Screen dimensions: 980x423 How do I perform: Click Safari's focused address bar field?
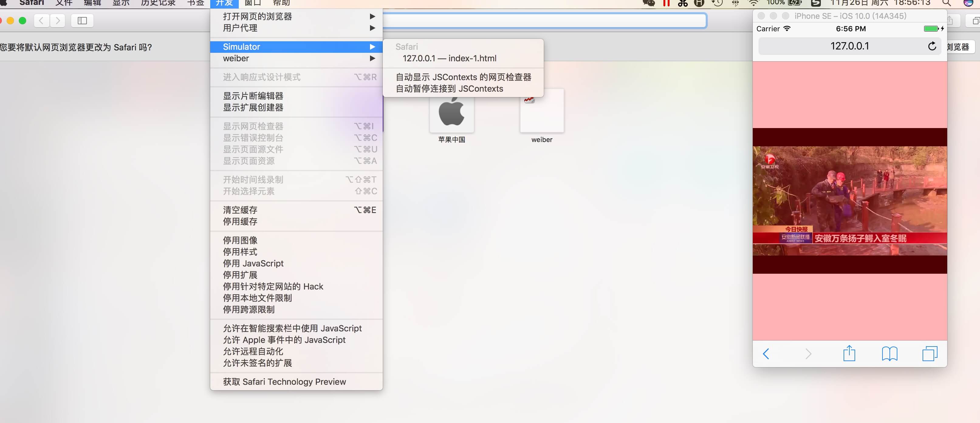pos(544,21)
